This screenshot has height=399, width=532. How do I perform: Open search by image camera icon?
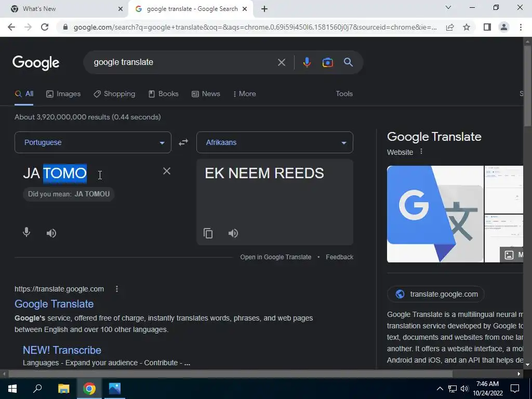pyautogui.click(x=327, y=62)
